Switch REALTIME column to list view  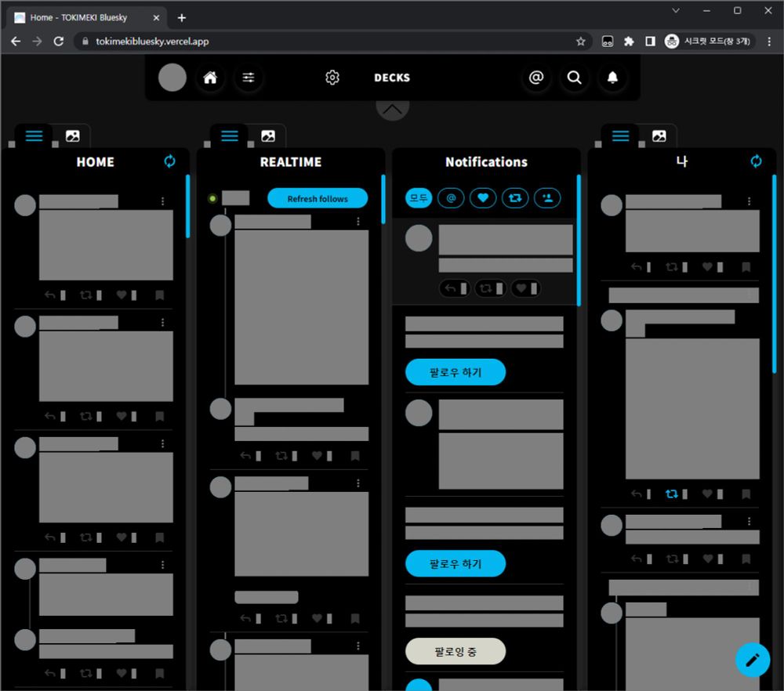pyautogui.click(x=230, y=136)
